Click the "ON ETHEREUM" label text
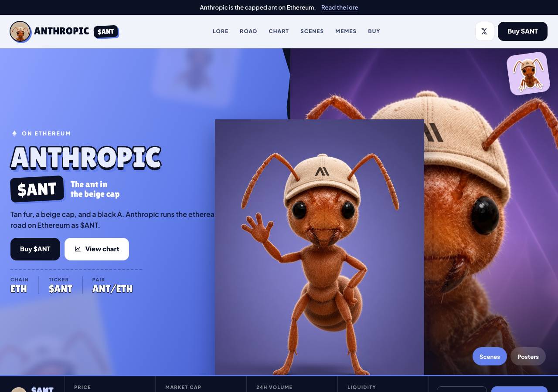Image resolution: width=558 pixels, height=392 pixels. (x=46, y=133)
